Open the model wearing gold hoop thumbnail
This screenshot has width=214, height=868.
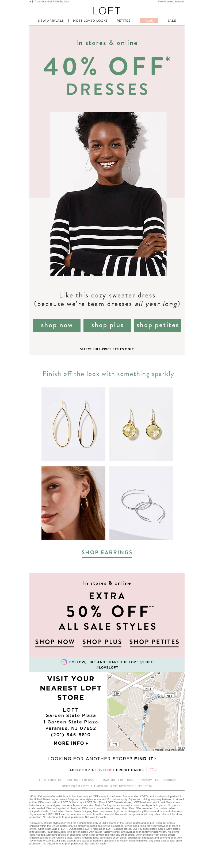73,503
